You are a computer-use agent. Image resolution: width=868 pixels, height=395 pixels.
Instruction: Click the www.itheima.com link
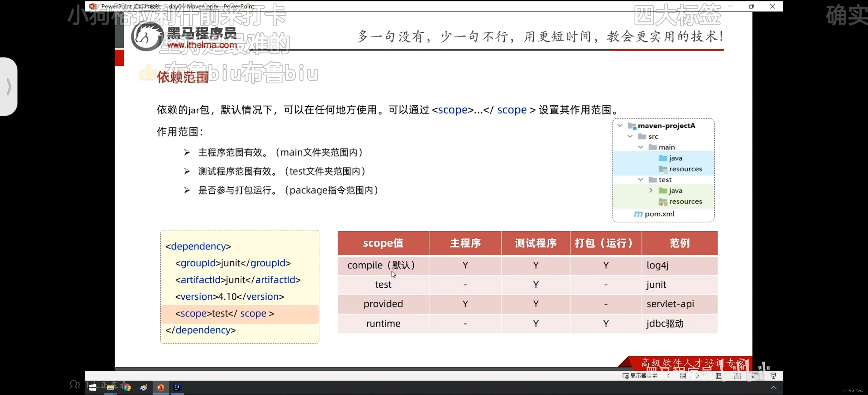pos(202,45)
